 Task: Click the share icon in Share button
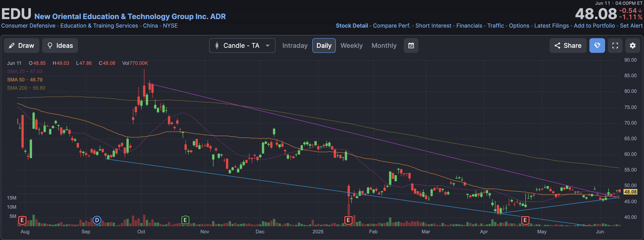pyautogui.click(x=557, y=46)
